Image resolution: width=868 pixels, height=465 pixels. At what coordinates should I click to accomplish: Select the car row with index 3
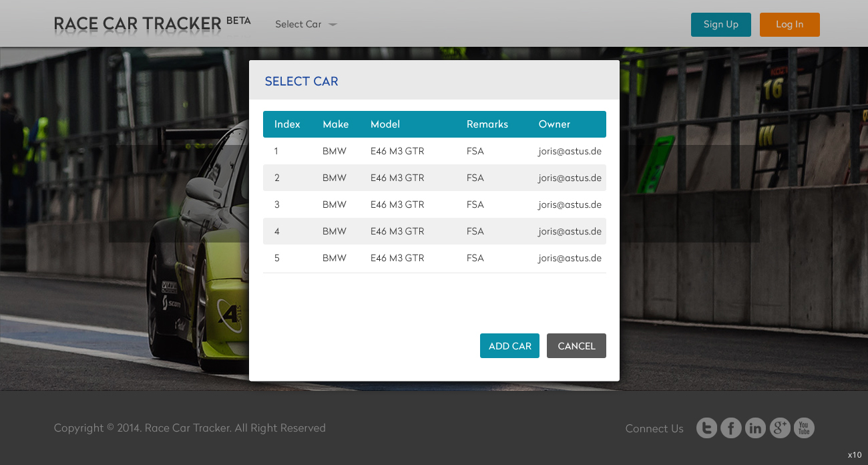click(435, 204)
